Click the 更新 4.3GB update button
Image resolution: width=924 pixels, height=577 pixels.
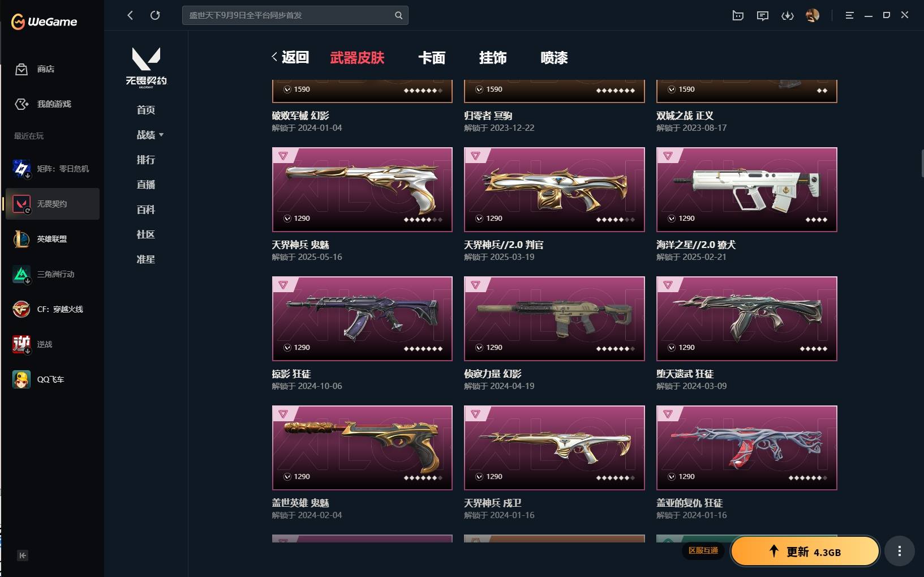coord(805,552)
